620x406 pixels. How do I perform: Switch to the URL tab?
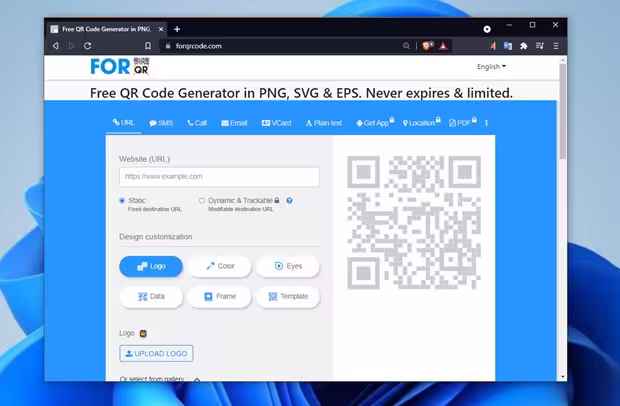pos(124,123)
